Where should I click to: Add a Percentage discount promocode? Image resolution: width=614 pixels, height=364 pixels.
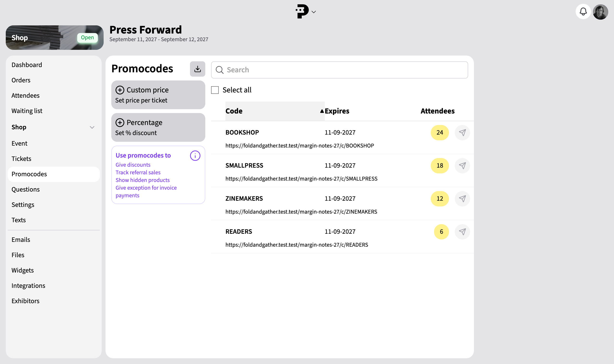158,127
